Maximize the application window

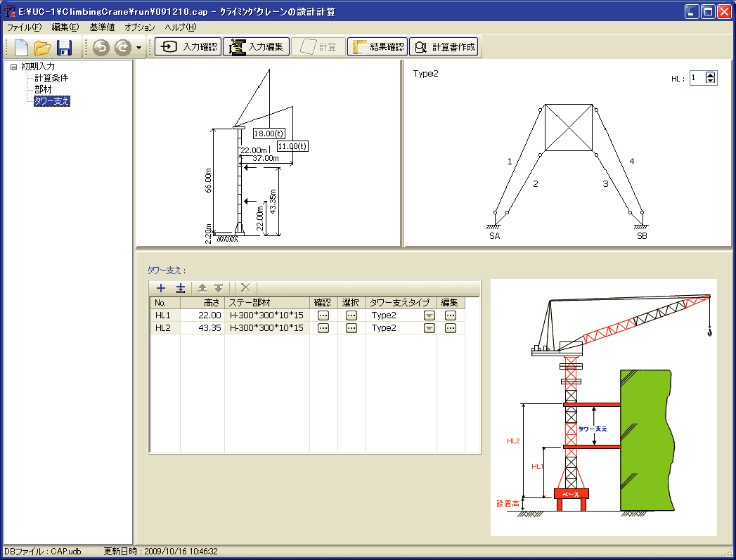[x=707, y=11]
